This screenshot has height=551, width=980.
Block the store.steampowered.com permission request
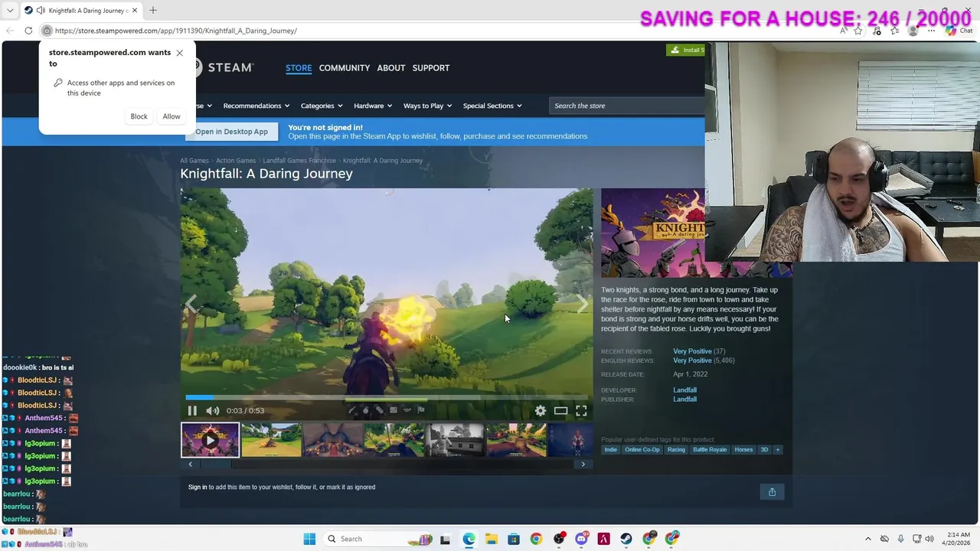[x=139, y=116]
